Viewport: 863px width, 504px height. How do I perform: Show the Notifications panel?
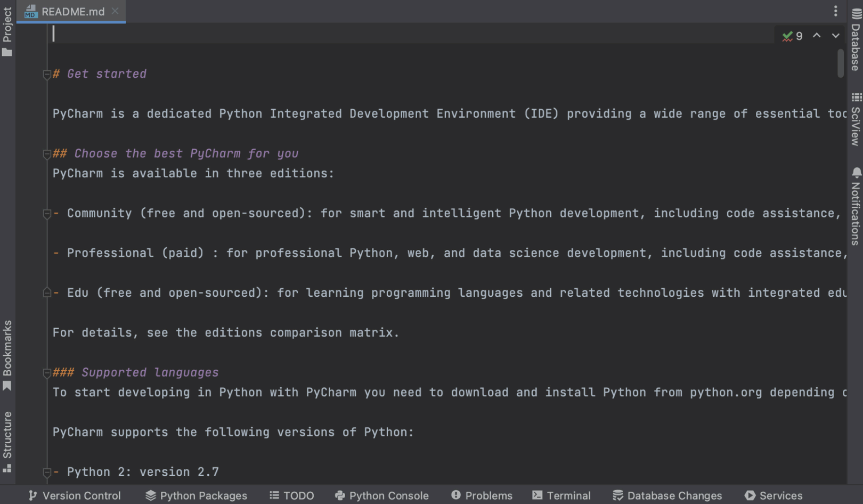pyautogui.click(x=856, y=206)
